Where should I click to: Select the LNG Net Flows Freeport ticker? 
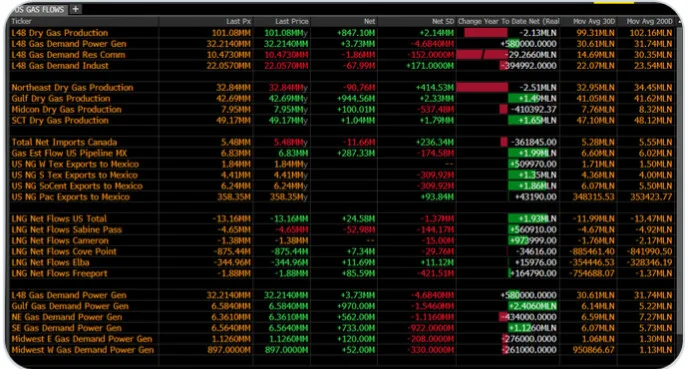point(59,273)
